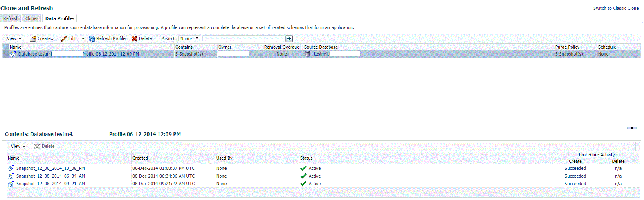644x200 pixels.
Task: Click the Create profile icon
Action: click(33, 38)
